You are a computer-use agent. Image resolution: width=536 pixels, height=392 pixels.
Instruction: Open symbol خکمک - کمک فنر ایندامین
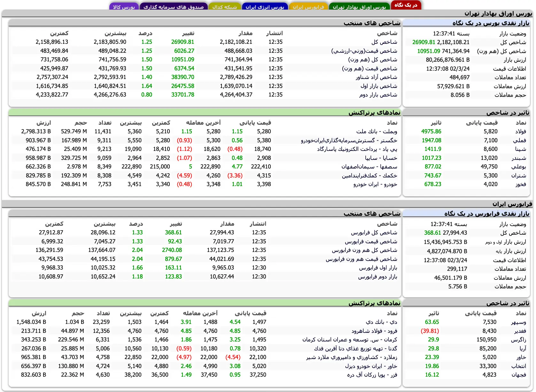369,176
